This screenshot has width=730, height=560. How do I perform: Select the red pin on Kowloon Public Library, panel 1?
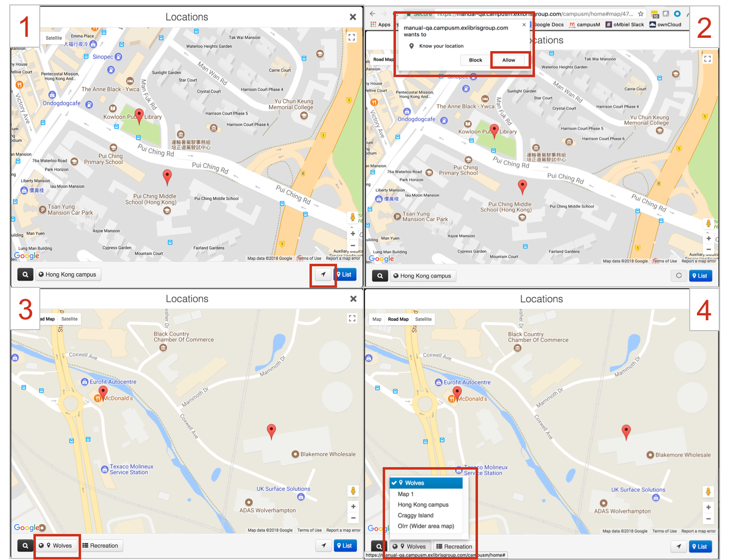pos(139,116)
